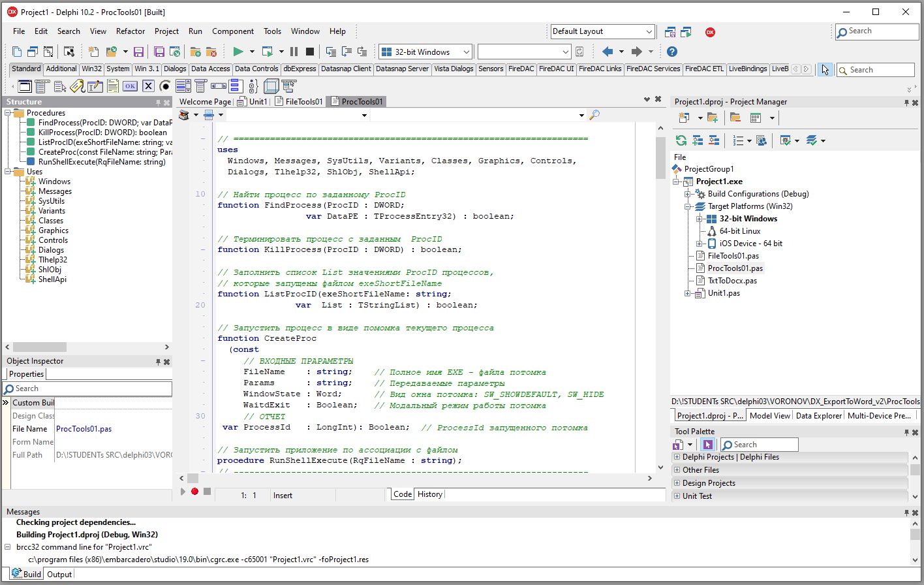Viewport: 924px width, 585px height.
Task: Expand the Unit Test palette category
Action: 677,496
